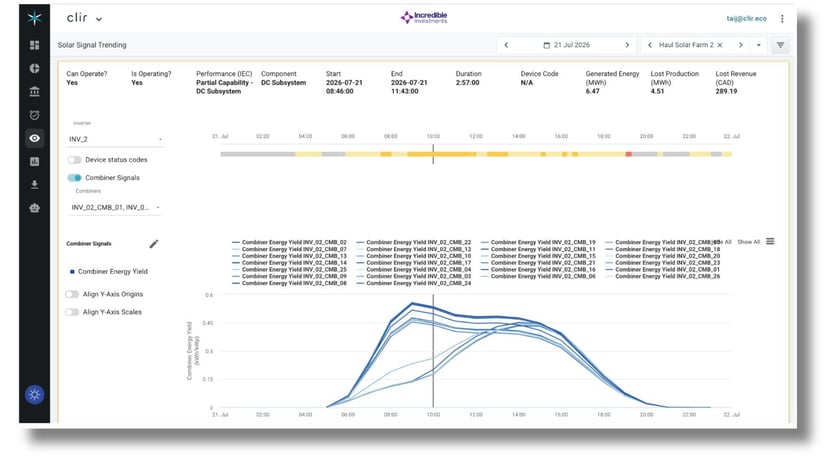
Task: Click the vertical cursor marker on timeline bar
Action: (433, 154)
